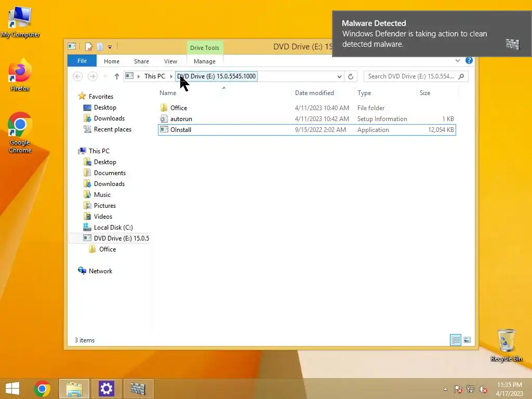Open Chrome from the taskbar
Viewport: 532px width, 399px height.
tap(42, 389)
